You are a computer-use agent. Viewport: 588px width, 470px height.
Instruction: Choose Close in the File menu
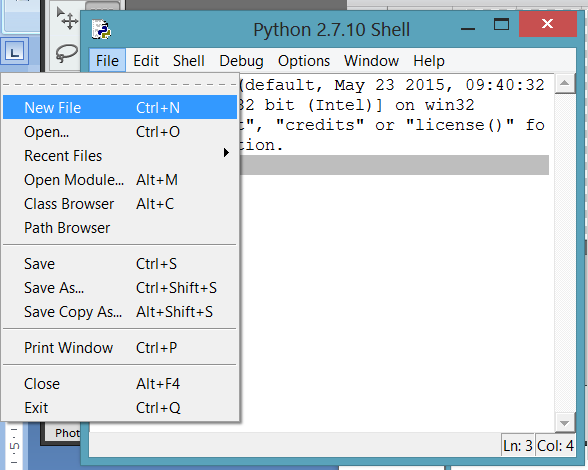pos(120,384)
